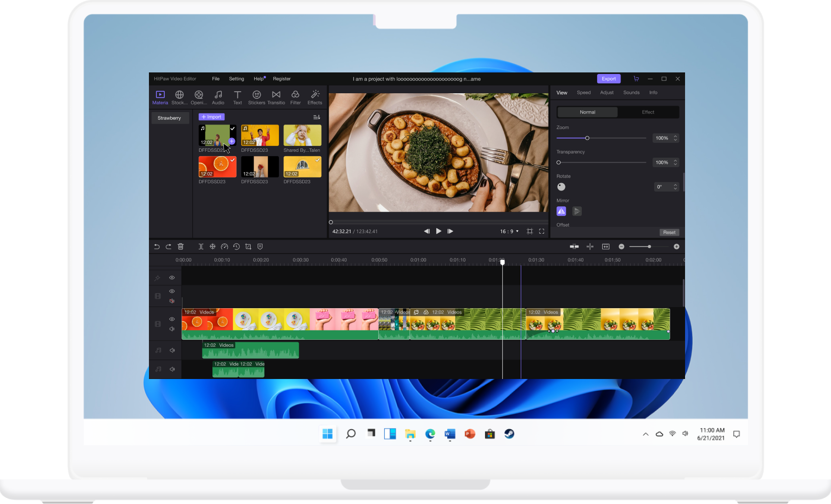
Task: Click the Export button
Action: [x=609, y=79]
